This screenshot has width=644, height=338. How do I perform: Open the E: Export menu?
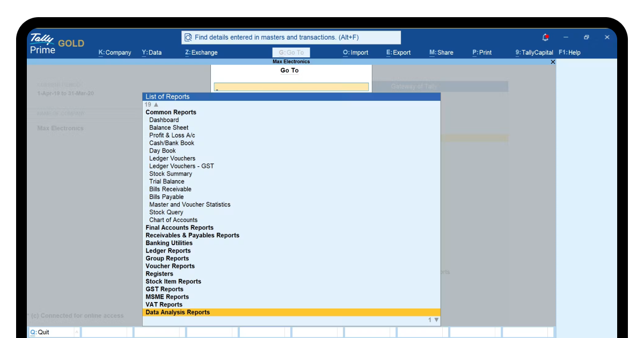(398, 53)
